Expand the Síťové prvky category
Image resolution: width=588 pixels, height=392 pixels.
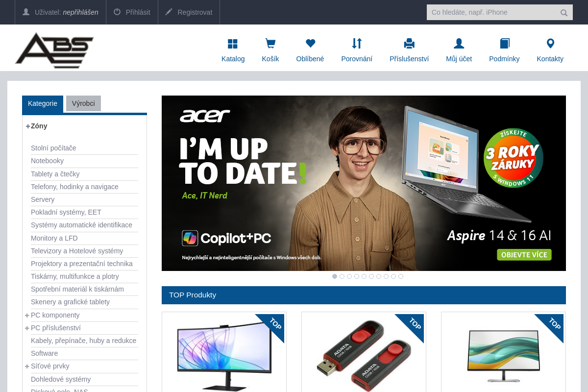coord(27,367)
